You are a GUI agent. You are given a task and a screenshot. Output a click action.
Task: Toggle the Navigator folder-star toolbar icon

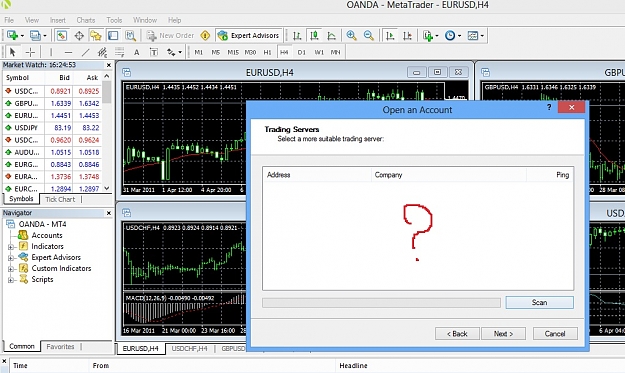pyautogui.click(x=96, y=35)
